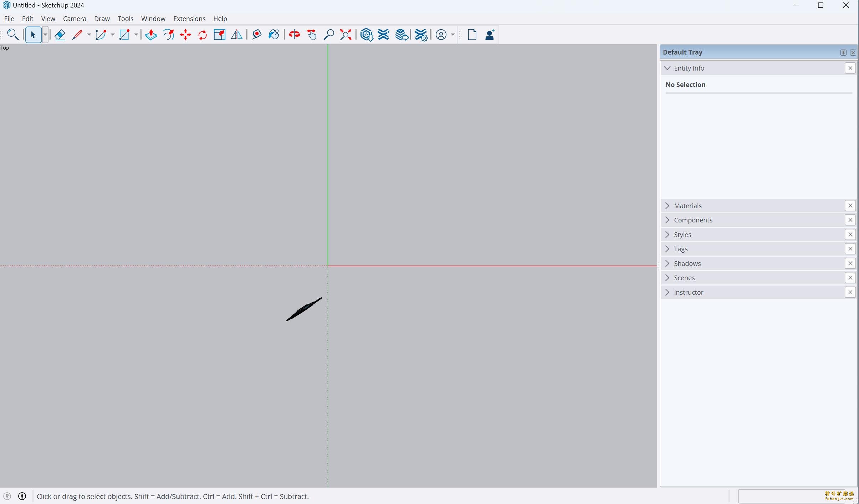Collapse the Entity Info panel
859x504 pixels.
(x=668, y=68)
